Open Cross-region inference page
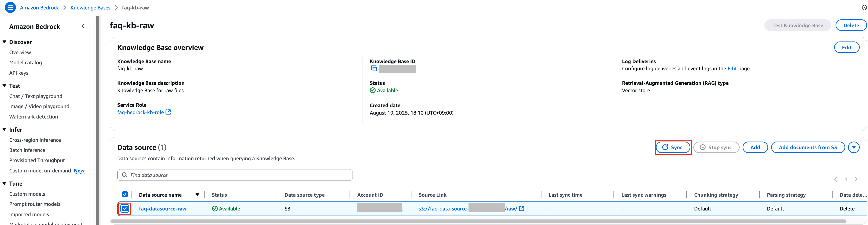The height and width of the screenshot is (225, 868). pos(35,140)
